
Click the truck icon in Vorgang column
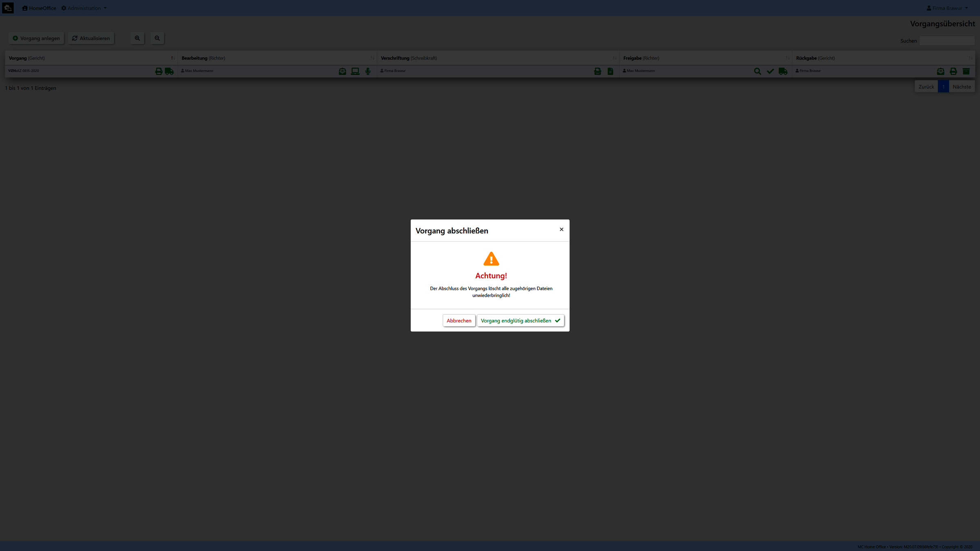(169, 71)
